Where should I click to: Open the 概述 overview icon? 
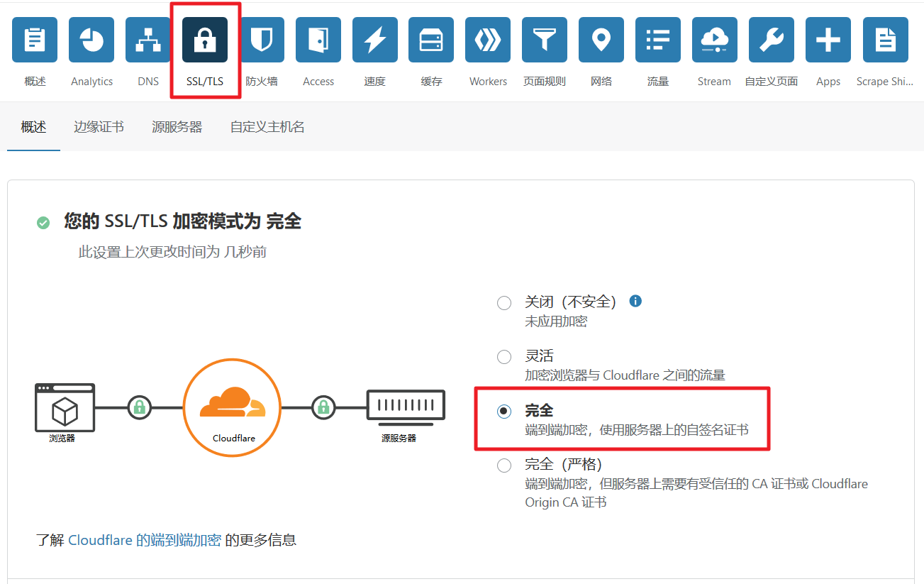(x=35, y=40)
